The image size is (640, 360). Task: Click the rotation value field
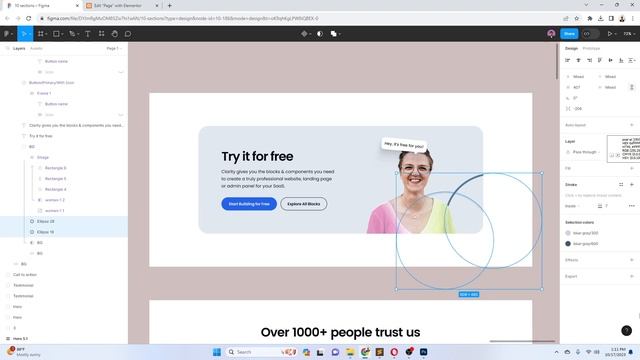pos(575,98)
